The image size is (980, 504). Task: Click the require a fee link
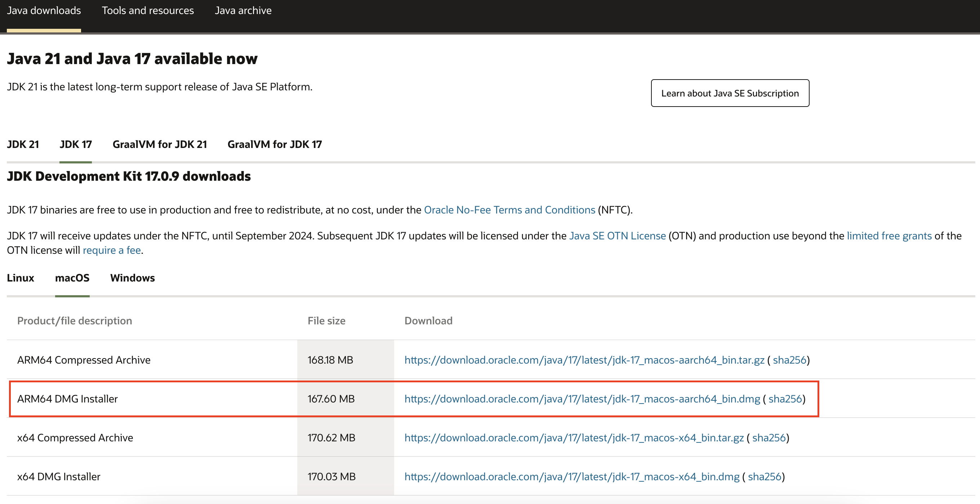coord(112,250)
